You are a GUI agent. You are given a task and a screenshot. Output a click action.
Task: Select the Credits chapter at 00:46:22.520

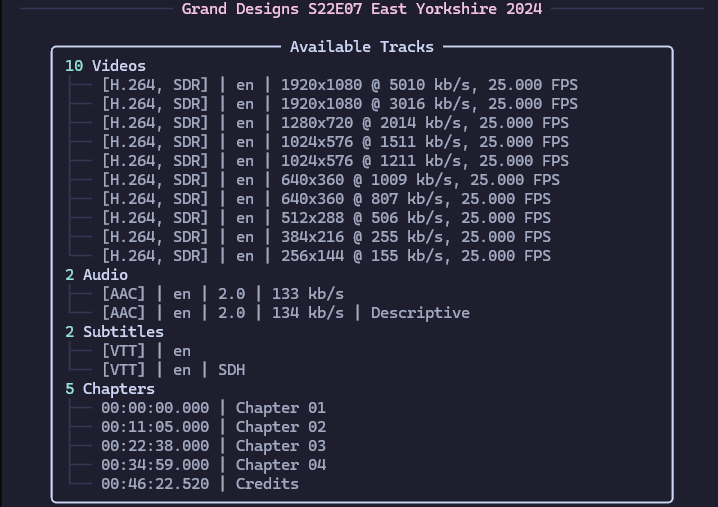click(x=200, y=484)
